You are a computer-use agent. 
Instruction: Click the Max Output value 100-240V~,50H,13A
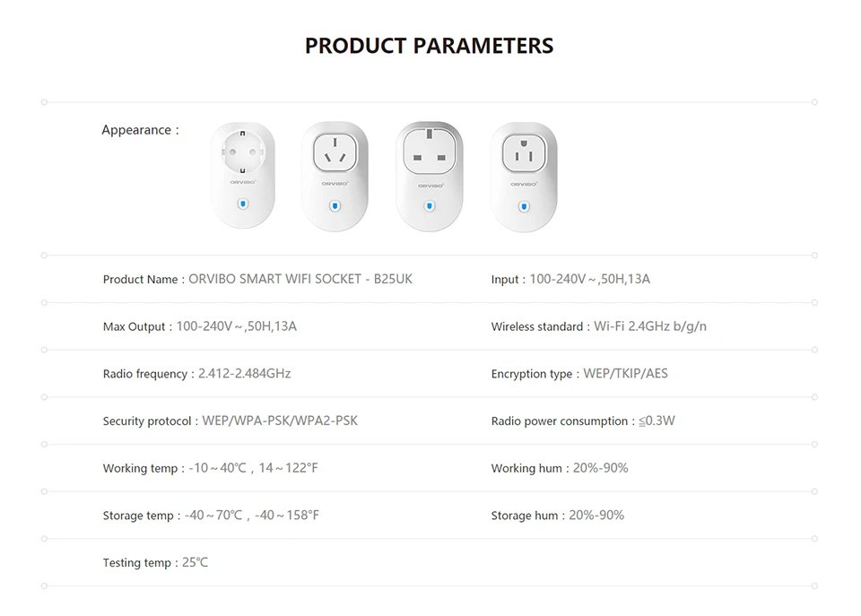[x=237, y=326]
